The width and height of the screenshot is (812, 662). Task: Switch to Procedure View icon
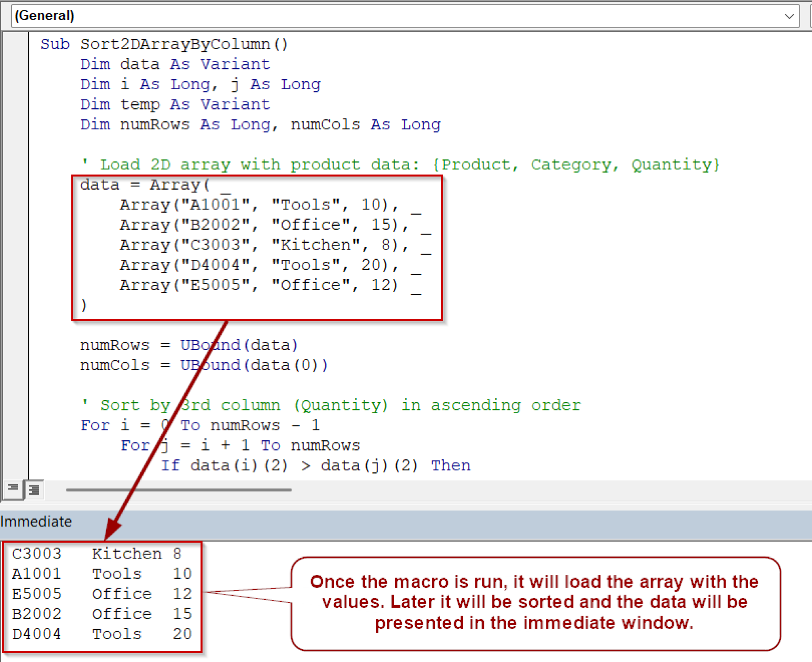[13, 488]
